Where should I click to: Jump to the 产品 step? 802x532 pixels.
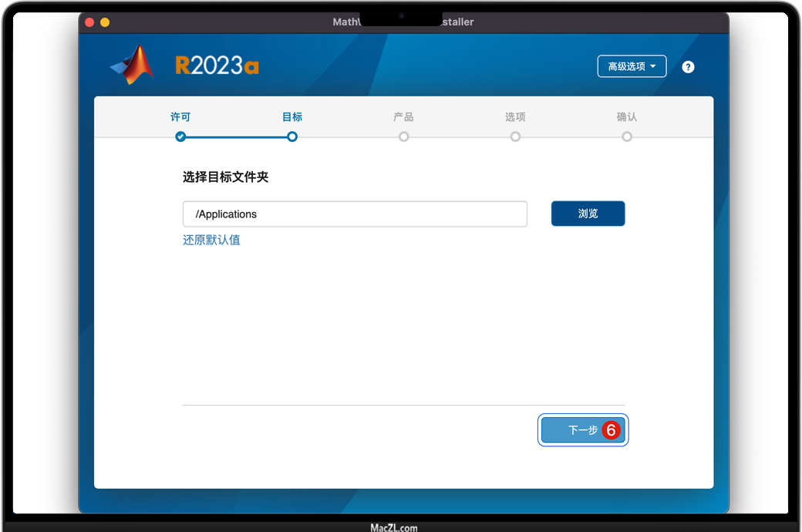coord(403,117)
